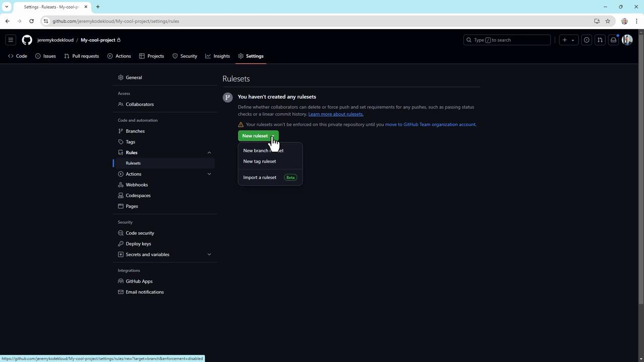Screen dimensions: 644x362
Task: Click the site information icon in address bar
Action: coord(46,21)
